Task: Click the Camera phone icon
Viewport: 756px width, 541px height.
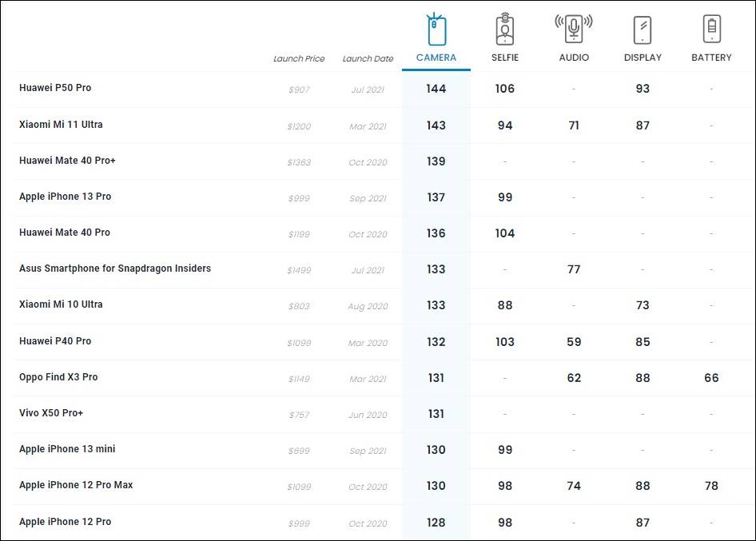Action: pyautogui.click(x=436, y=30)
